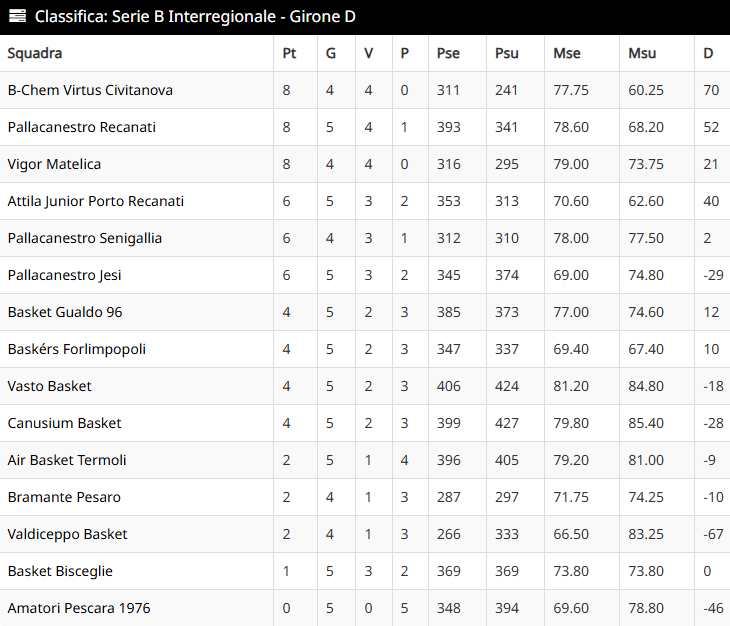Open B-Chem Virtus Civitanova team link

(90, 90)
